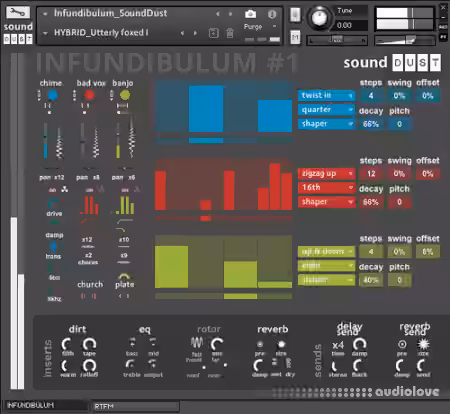Open the twist in pattern dropdown
The width and height of the screenshot is (450, 414).
point(326,96)
